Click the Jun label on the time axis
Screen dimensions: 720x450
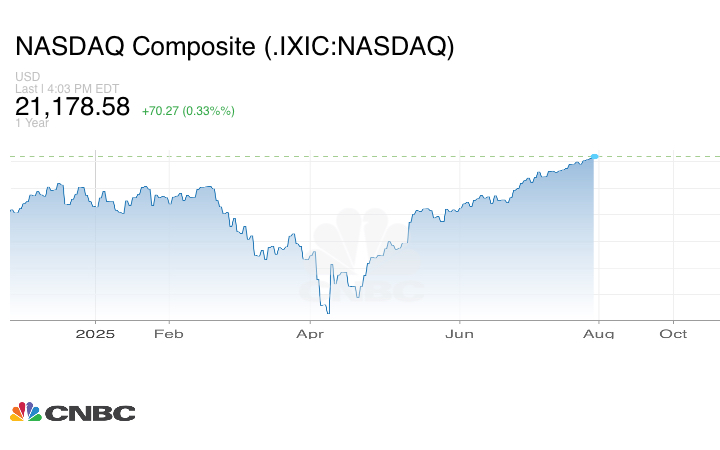click(459, 334)
